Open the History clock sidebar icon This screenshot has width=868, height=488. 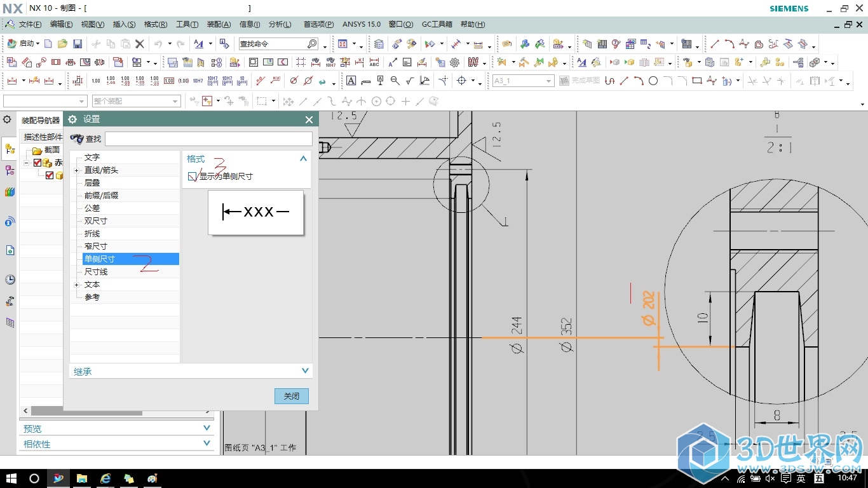(10, 280)
